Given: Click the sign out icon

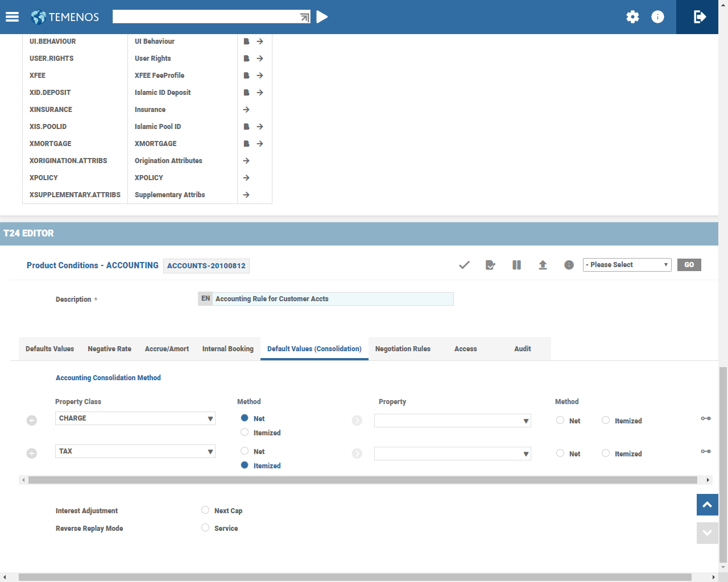Looking at the screenshot, I should pos(700,17).
